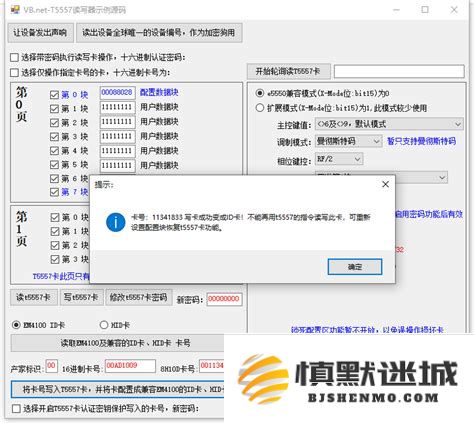Image resolution: width=474 pixels, height=423 pixels.
Task: Click the blue info icon in the dialog
Action: click(x=116, y=222)
